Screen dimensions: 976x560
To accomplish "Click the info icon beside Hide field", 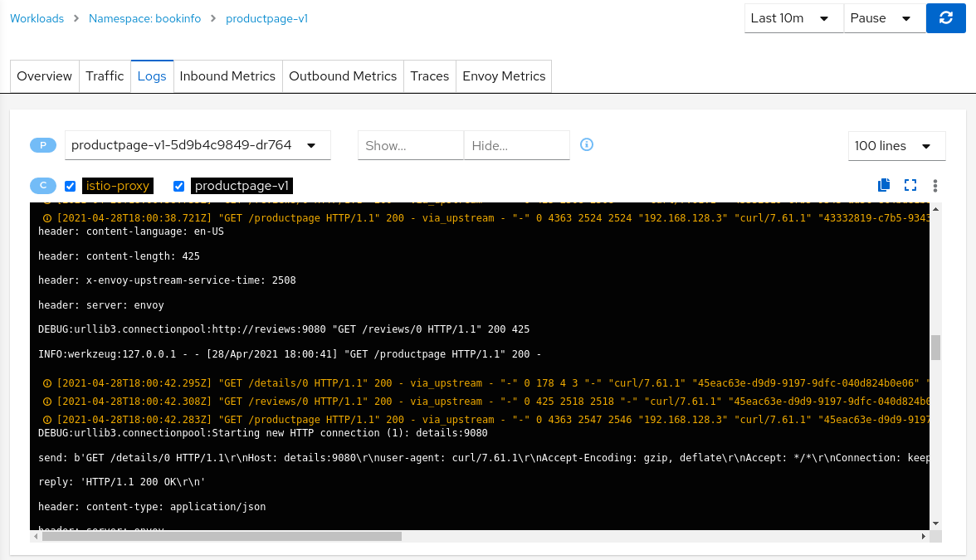I will (587, 144).
